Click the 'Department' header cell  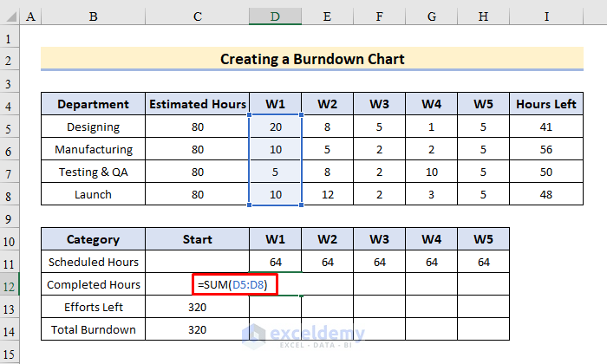pos(93,104)
